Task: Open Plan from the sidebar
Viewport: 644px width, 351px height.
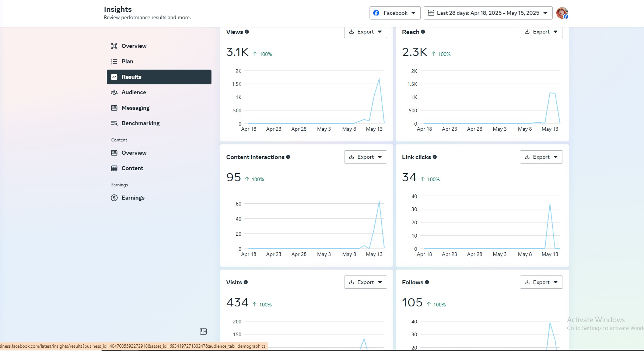Action: pos(127,62)
